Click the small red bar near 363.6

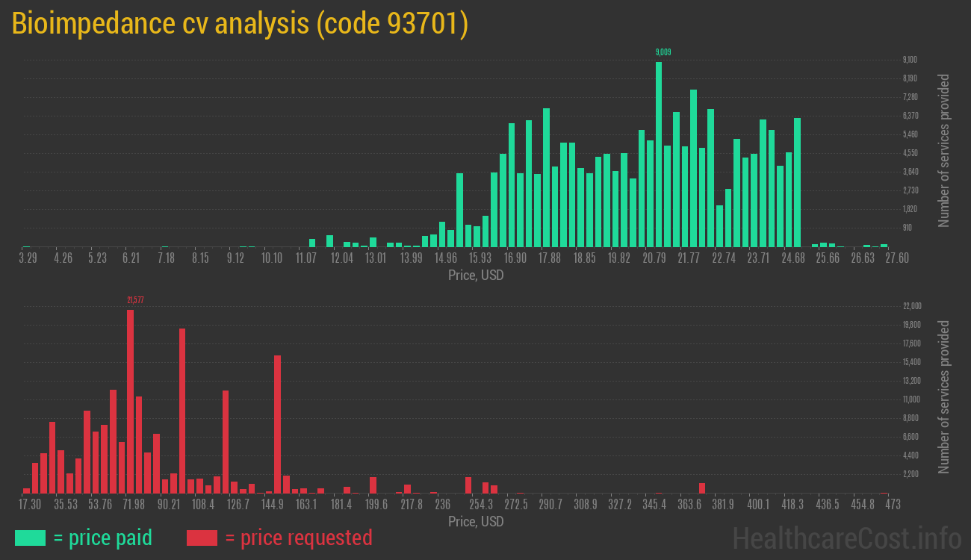[702, 488]
